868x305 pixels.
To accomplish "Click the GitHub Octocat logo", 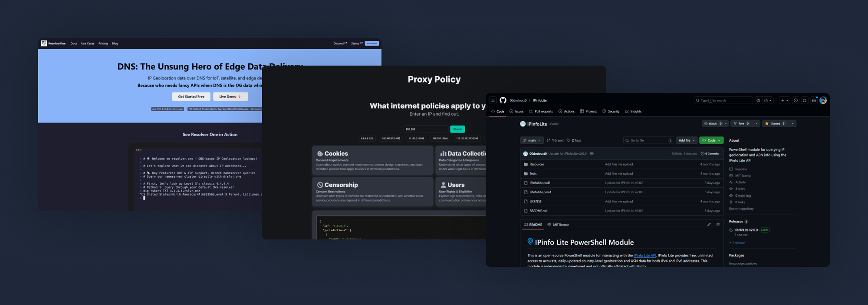I will (x=503, y=100).
